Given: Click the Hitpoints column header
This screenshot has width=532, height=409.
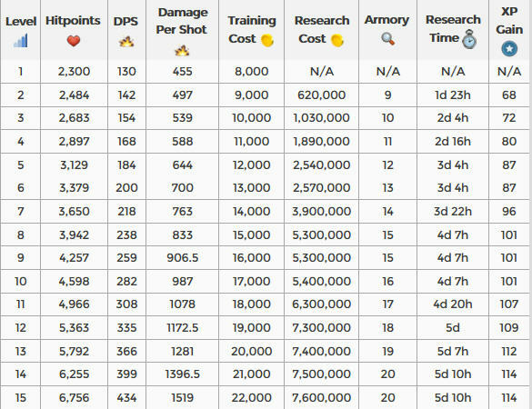Looking at the screenshot, I should (74, 30).
